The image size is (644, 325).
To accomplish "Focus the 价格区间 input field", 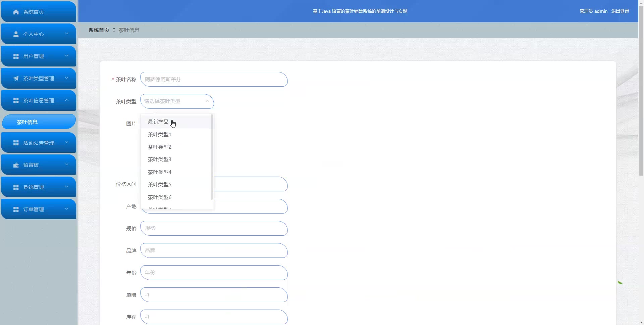I will pos(251,184).
